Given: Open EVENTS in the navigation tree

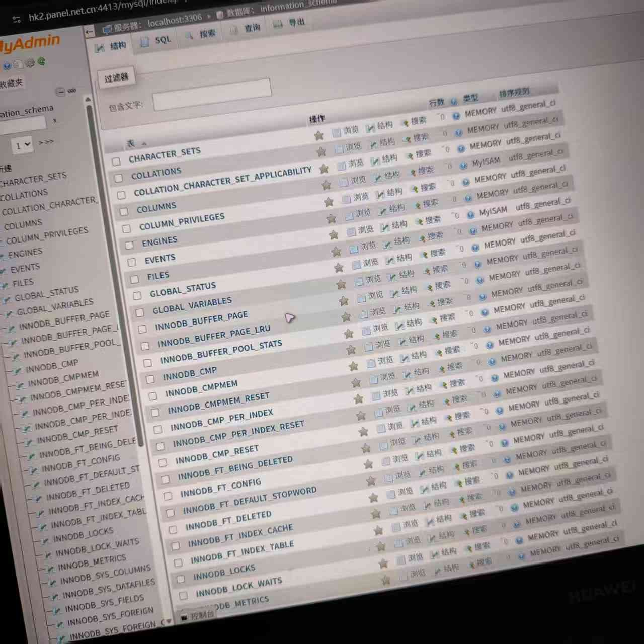Looking at the screenshot, I should (x=25, y=268).
